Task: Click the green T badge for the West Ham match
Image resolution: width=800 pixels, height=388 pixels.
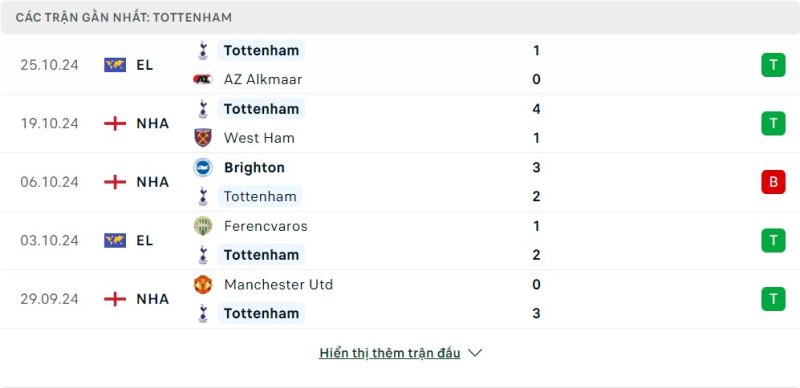Action: point(773,124)
